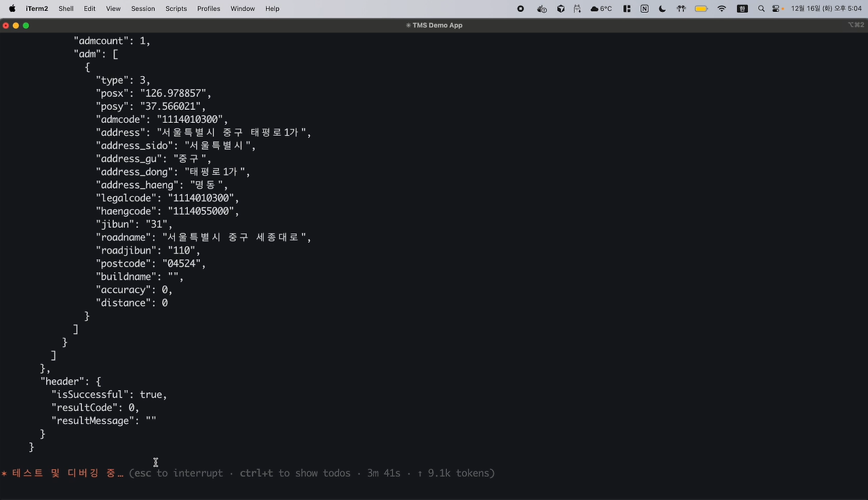This screenshot has height=500, width=868.
Task: Toggle the Focus moon icon
Action: 662,9
